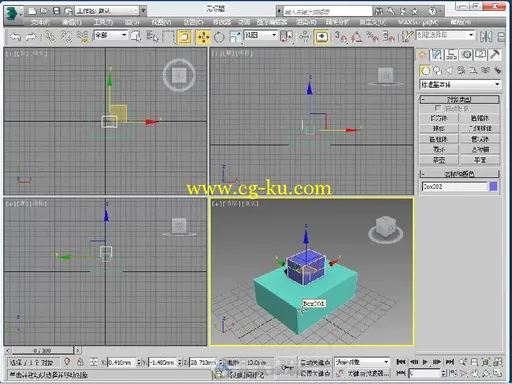512x384 pixels.
Task: Click the 圆锥体 Cone button
Action: click(480, 118)
